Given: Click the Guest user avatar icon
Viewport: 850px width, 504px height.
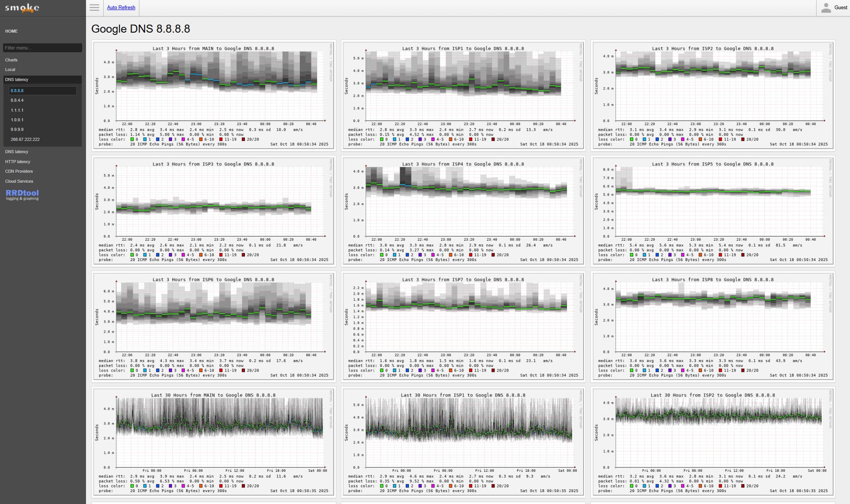Looking at the screenshot, I should 826,8.
